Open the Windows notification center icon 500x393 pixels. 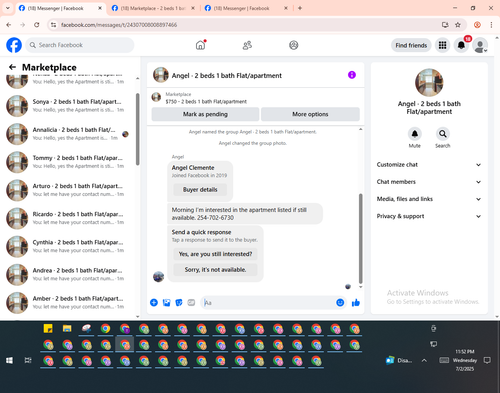[x=487, y=360]
